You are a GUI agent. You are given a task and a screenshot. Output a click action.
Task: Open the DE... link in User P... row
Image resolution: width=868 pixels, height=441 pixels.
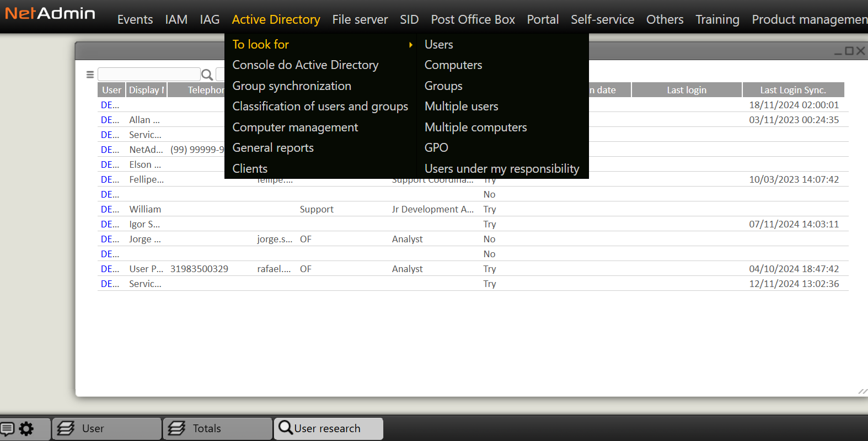(110, 269)
